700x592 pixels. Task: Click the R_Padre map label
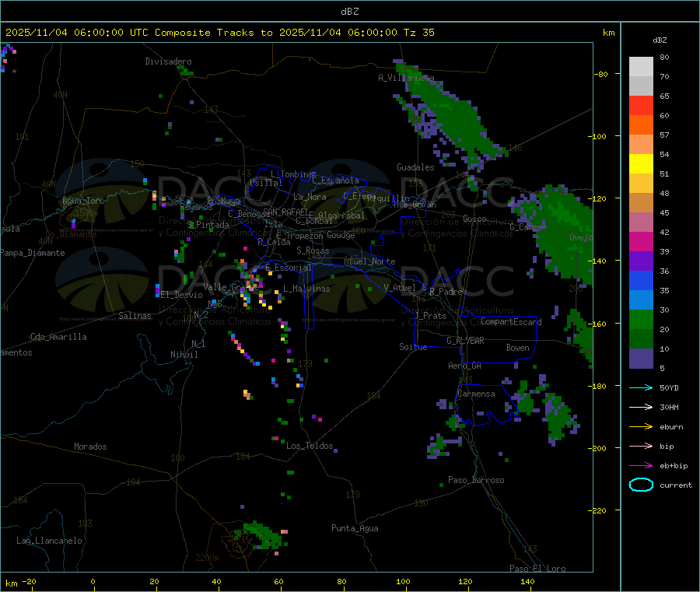pyautogui.click(x=446, y=292)
